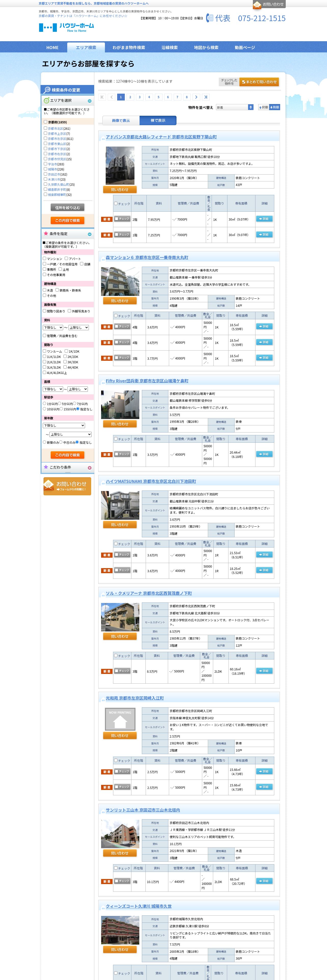Select the 新築のみ radio button
The width and height of the screenshot is (327, 980).
[45, 442]
